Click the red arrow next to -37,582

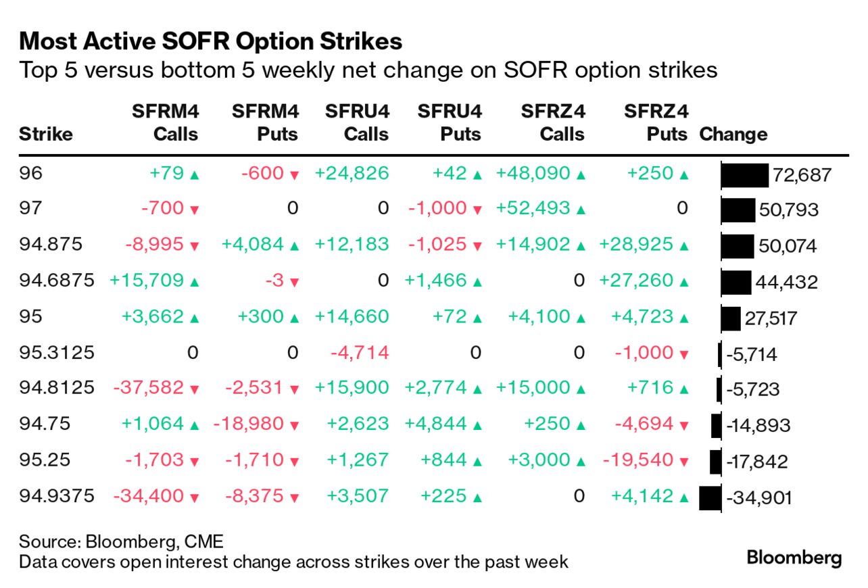pos(195,389)
